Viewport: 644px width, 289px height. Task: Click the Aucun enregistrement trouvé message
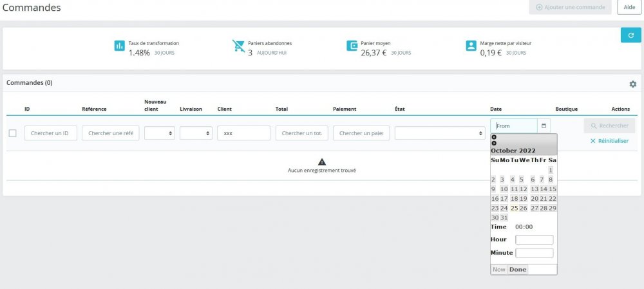[x=322, y=171]
